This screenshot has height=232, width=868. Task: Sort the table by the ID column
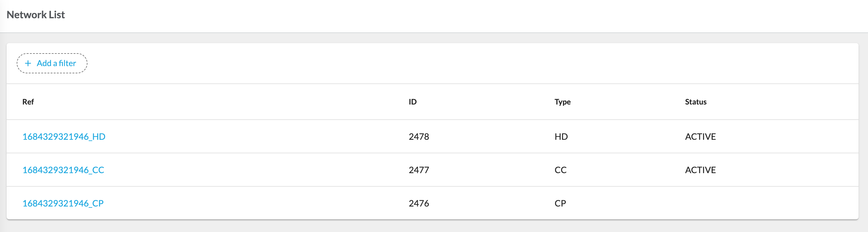pyautogui.click(x=412, y=102)
